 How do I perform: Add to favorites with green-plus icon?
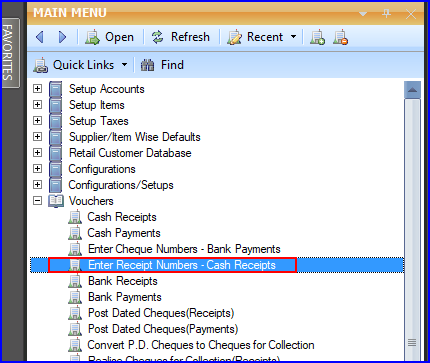pyautogui.click(x=317, y=37)
